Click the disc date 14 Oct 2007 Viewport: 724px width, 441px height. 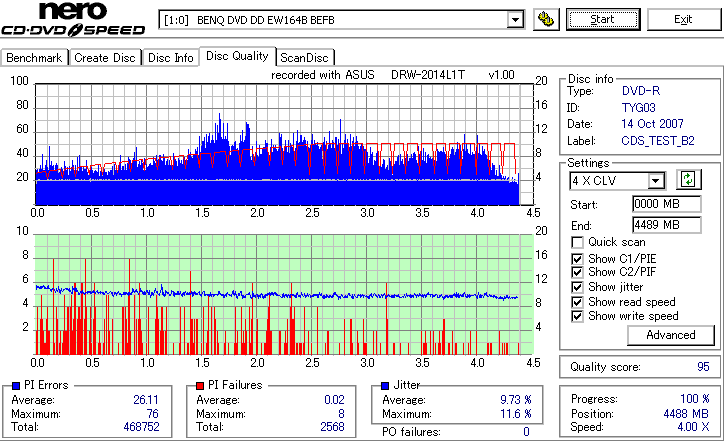pyautogui.click(x=652, y=124)
